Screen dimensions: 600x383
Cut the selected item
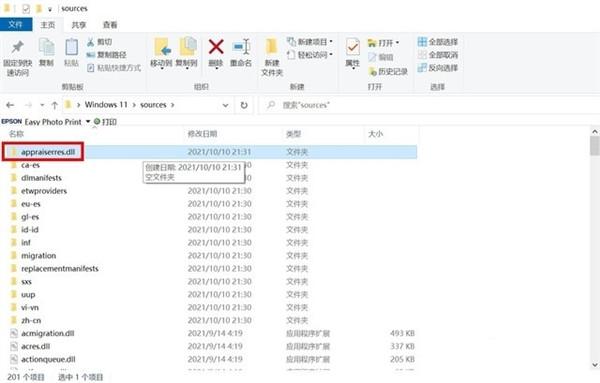[99, 42]
